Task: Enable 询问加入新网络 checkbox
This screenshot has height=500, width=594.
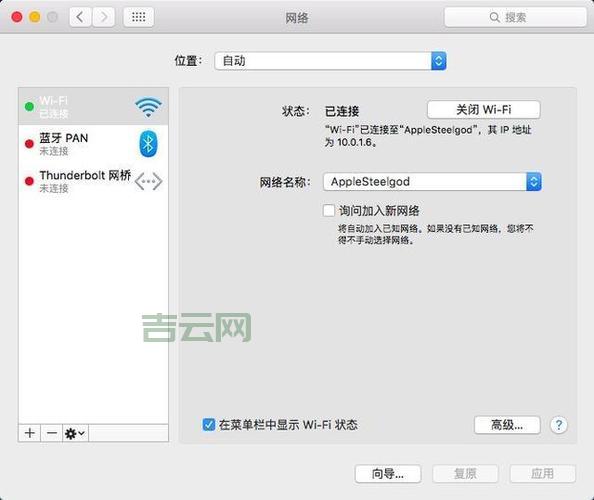Action: 329,211
